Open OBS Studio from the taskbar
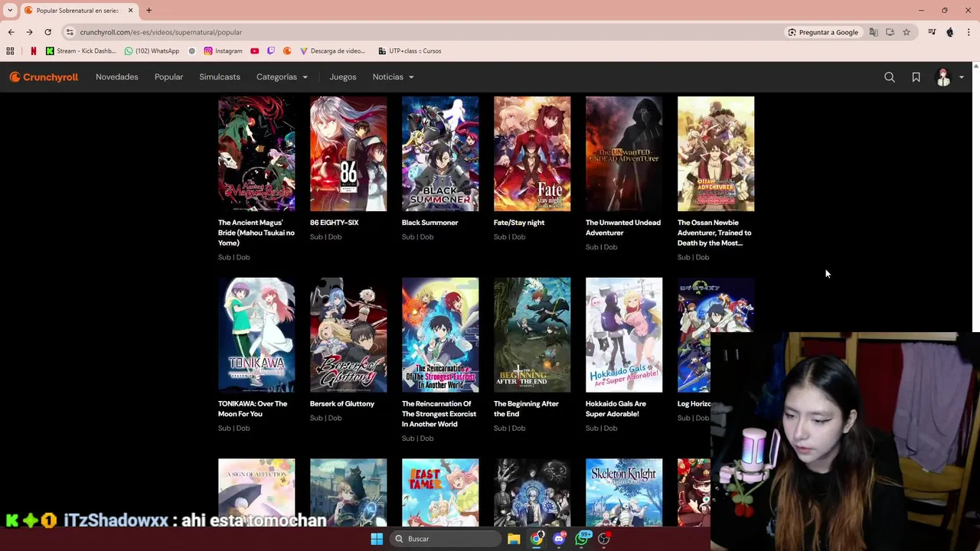980x551 pixels. coord(604,539)
